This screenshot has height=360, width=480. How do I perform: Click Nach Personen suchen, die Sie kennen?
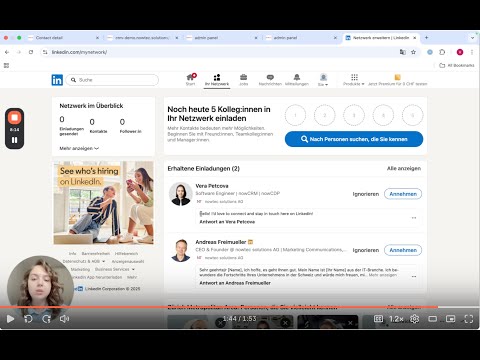(x=354, y=139)
